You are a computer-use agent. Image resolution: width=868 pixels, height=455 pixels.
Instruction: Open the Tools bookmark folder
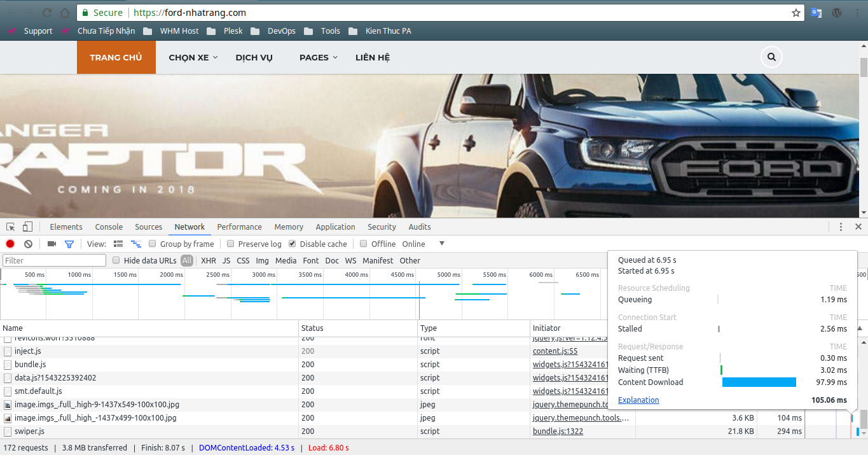[322, 31]
